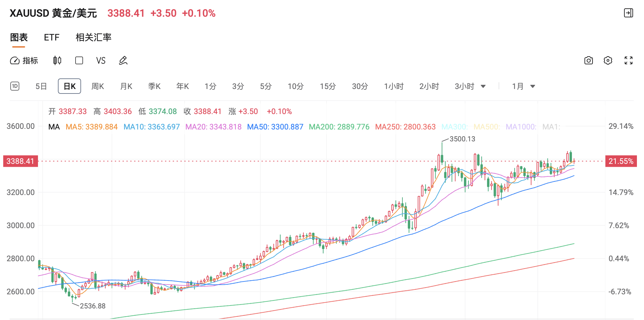Image resolution: width=644 pixels, height=320 pixels.
Task: Click the red 21.55% percentage tag
Action: pos(621,161)
